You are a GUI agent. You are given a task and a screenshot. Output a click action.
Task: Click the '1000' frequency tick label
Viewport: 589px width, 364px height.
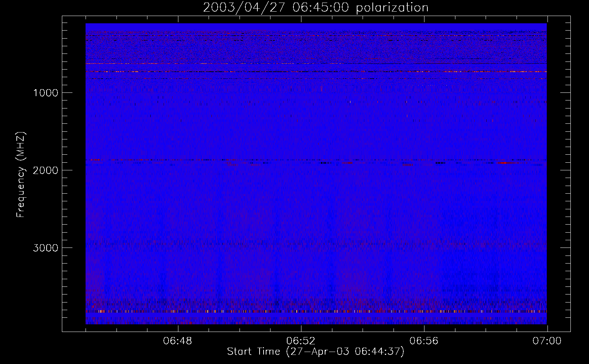click(46, 93)
